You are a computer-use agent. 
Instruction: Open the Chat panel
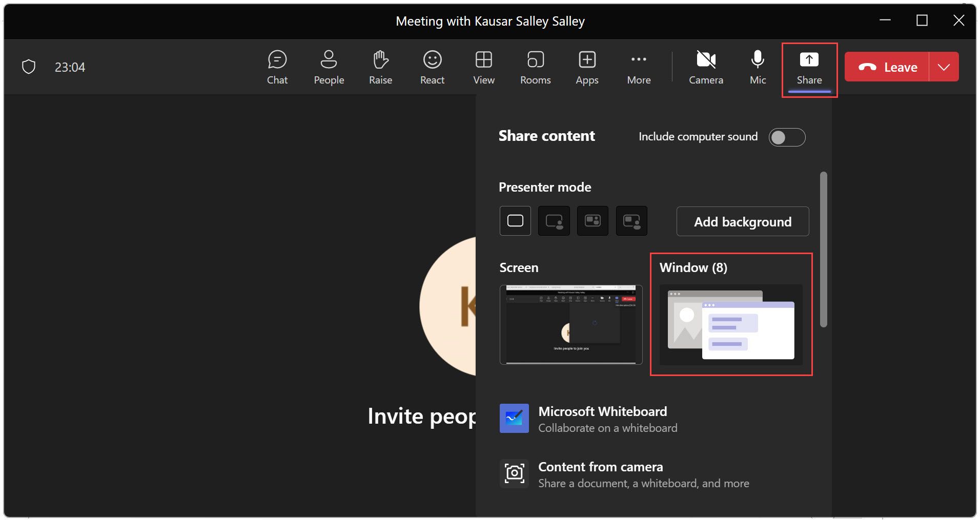point(277,67)
